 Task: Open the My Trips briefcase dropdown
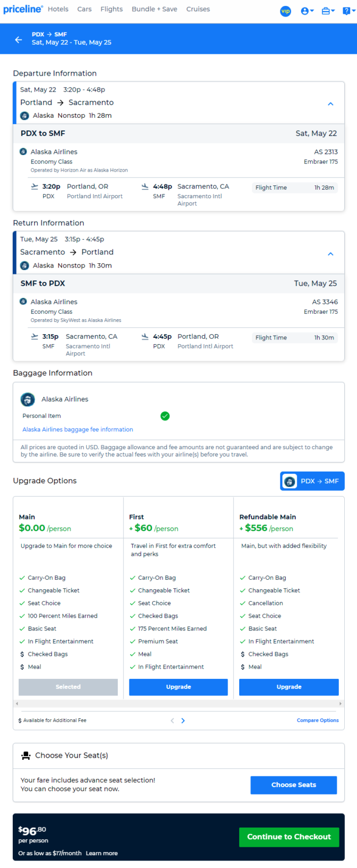coord(328,11)
